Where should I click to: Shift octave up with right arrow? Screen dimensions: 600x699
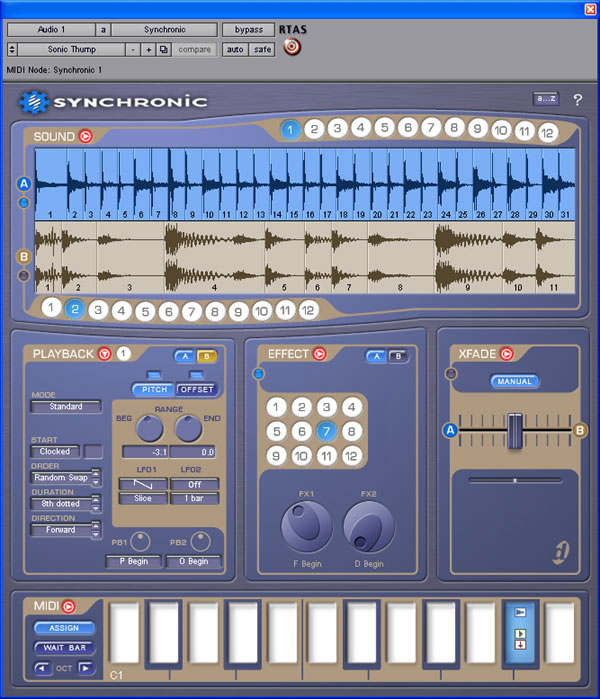coord(86,668)
